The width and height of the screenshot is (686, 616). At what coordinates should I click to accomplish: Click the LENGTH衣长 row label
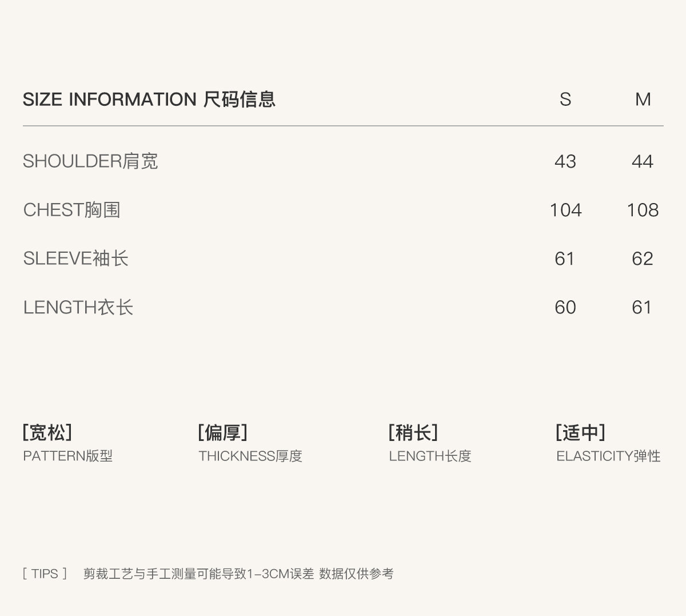point(78,307)
